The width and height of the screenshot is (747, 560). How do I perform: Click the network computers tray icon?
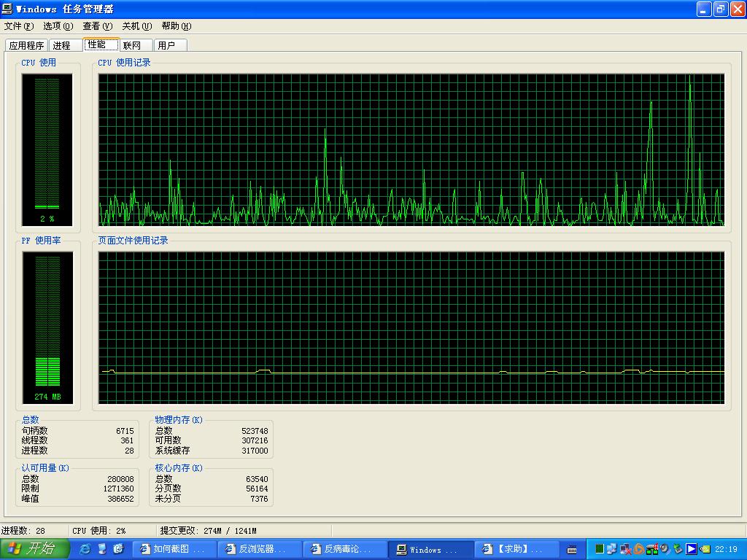point(611,549)
